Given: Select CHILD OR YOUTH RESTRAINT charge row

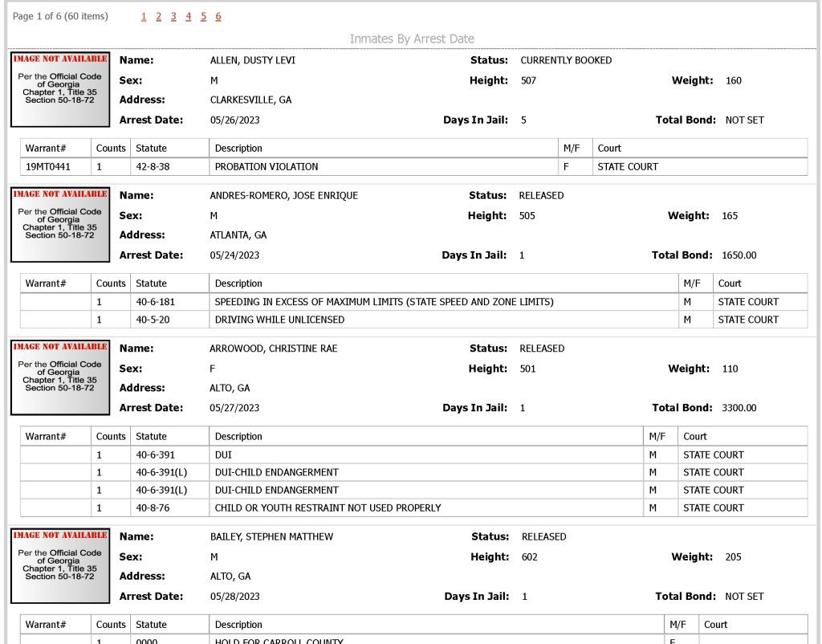Looking at the screenshot, I should [414, 508].
